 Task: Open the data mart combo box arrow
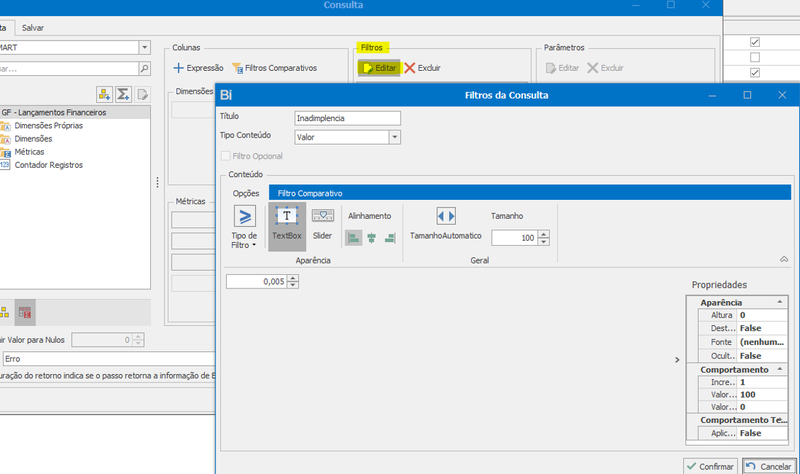click(145, 47)
